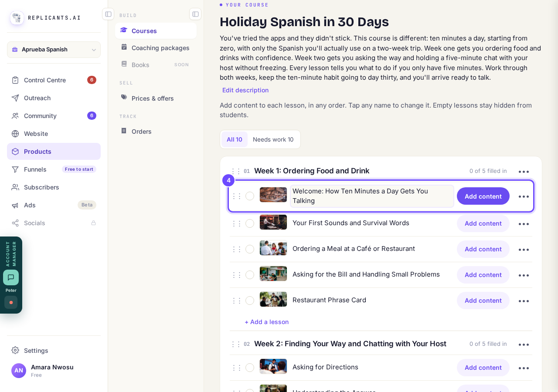Click the Replicants.ai logo icon

[17, 18]
